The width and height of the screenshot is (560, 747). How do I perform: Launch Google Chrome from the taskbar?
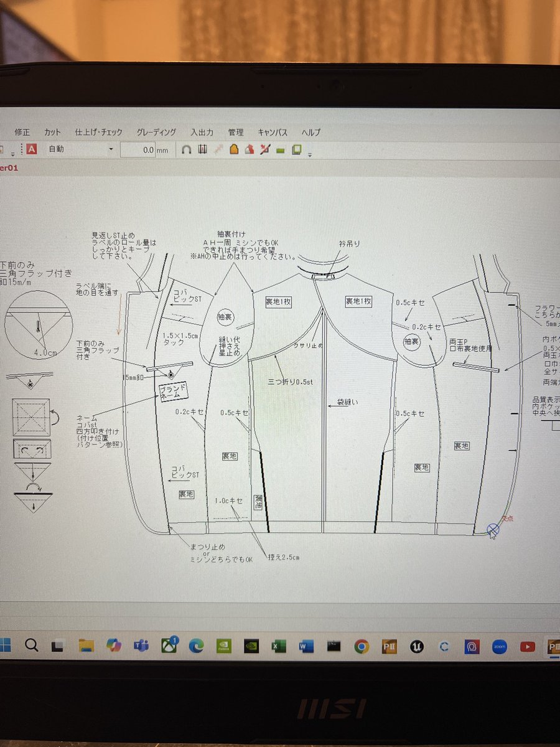[x=362, y=646]
